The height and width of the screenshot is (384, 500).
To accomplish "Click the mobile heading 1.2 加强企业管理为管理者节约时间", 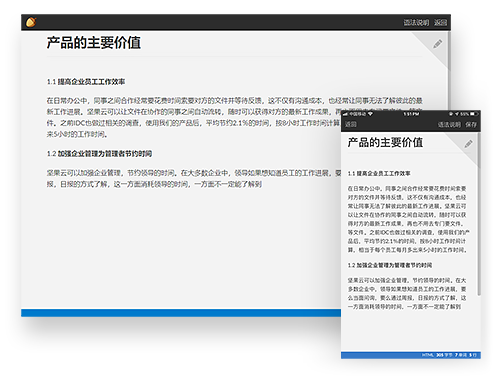I will pyautogui.click(x=390, y=265).
